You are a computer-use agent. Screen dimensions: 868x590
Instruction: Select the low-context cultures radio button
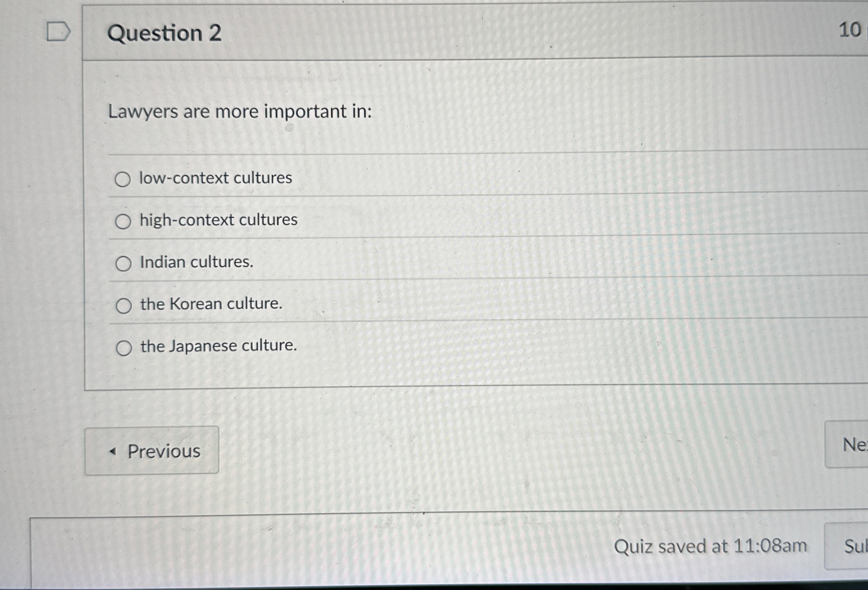[x=123, y=180]
